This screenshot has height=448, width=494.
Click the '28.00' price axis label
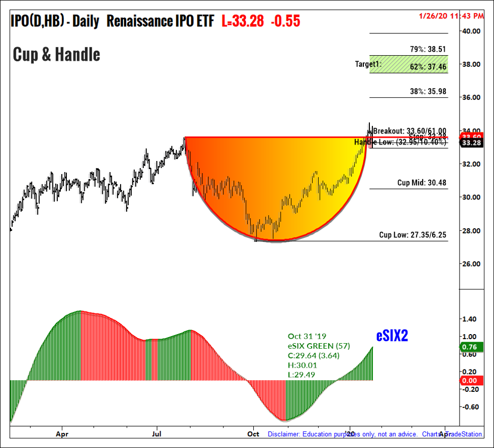(471, 231)
